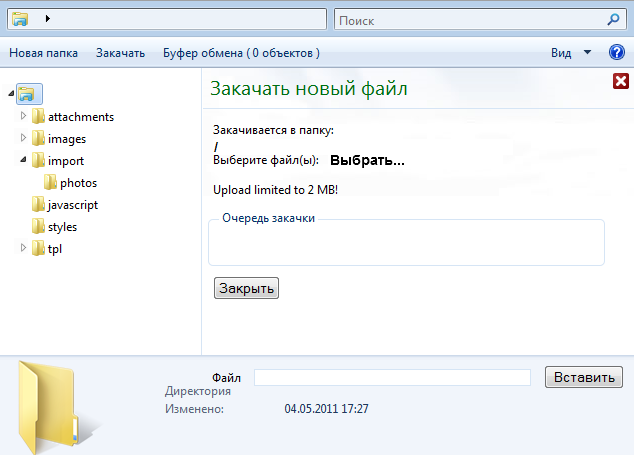
Task: Click the images folder icon
Action: [38, 138]
